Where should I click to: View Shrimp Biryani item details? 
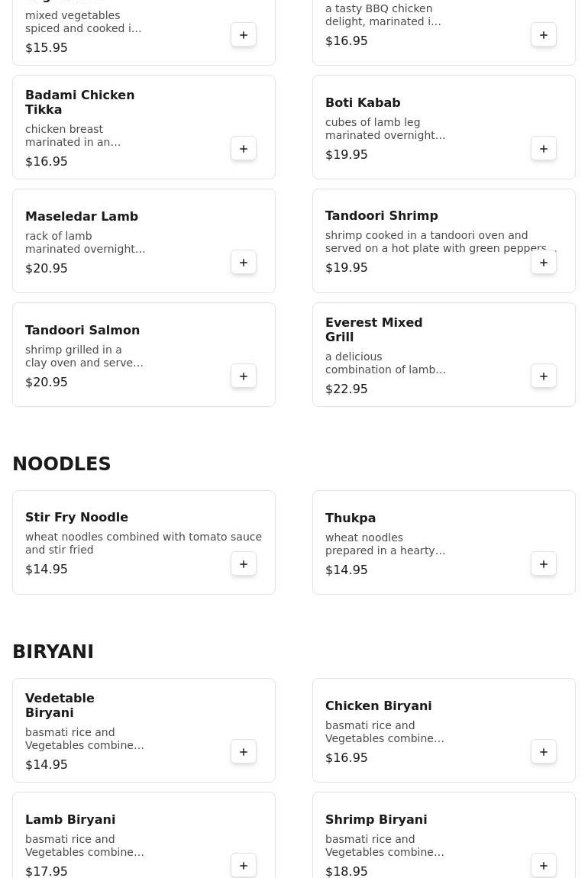[x=376, y=820]
